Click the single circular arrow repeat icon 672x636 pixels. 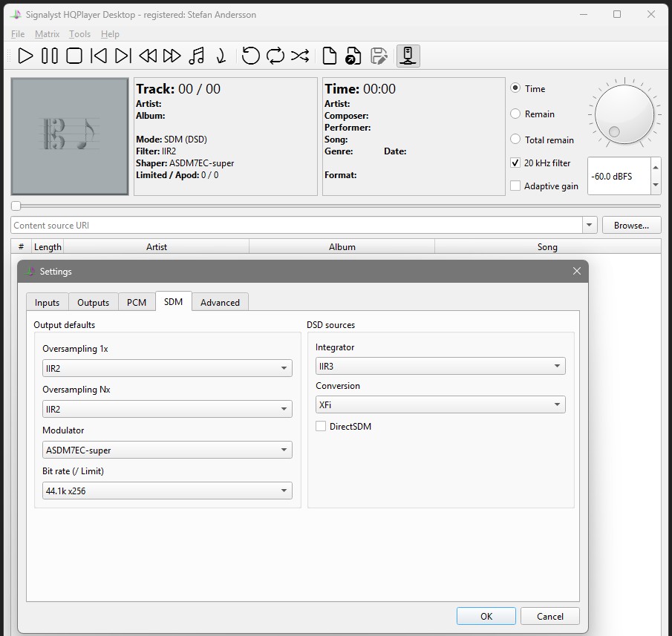[251, 56]
